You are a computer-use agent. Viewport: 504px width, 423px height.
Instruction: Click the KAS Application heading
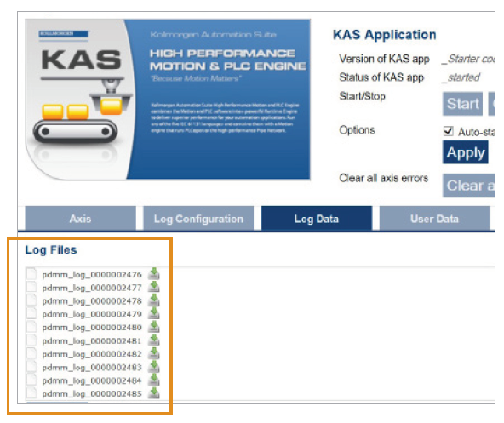click(385, 35)
